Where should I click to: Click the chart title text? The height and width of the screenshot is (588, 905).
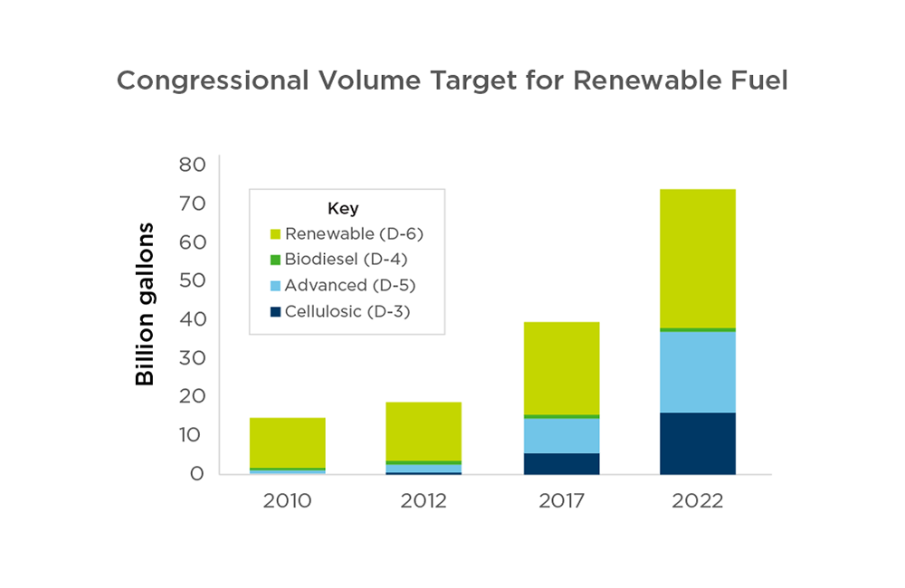point(452,81)
